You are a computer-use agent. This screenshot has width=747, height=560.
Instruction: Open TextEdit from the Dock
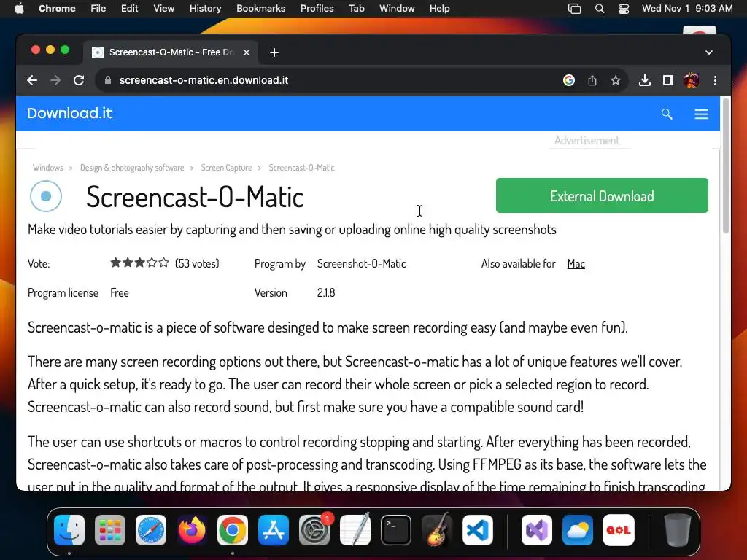355,529
